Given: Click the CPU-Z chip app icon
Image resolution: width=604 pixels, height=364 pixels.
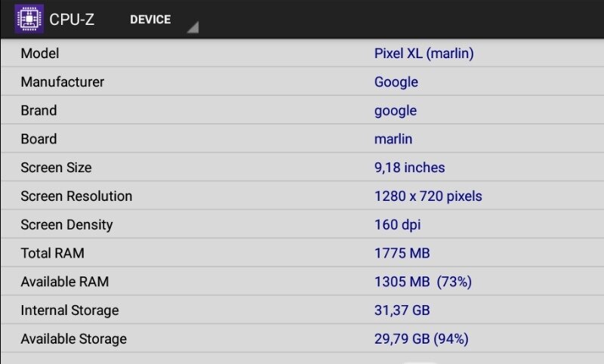Looking at the screenshot, I should coord(29,19).
